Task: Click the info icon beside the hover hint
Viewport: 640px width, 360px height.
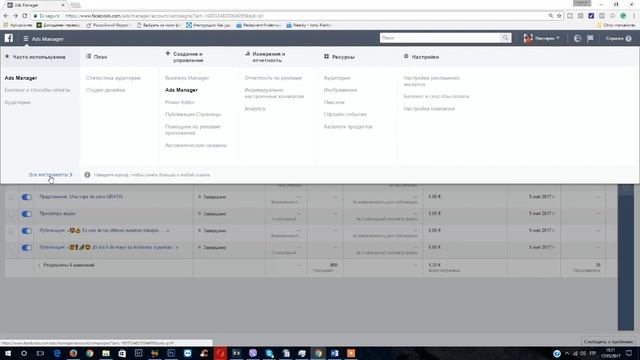Action: click(87, 175)
